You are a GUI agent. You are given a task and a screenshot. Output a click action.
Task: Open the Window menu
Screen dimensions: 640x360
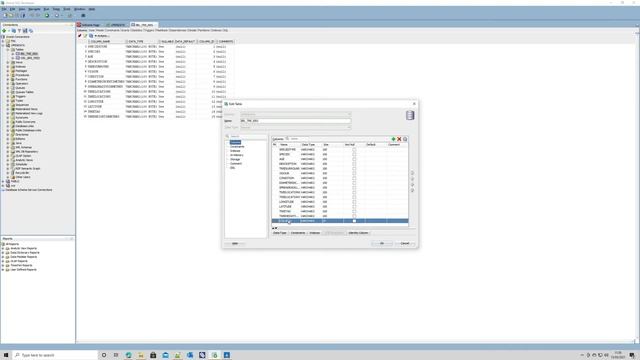pyautogui.click(x=80, y=9)
